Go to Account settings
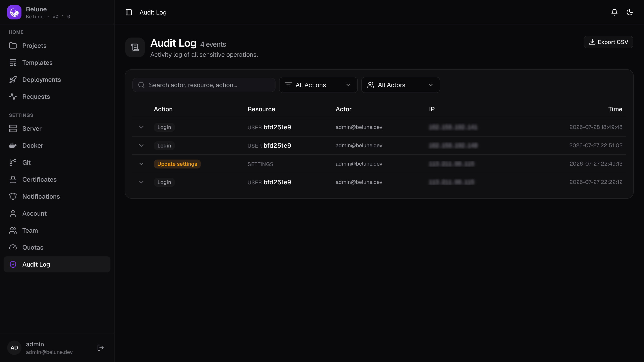Screen dimensions: 644x362 click(x=57, y=213)
